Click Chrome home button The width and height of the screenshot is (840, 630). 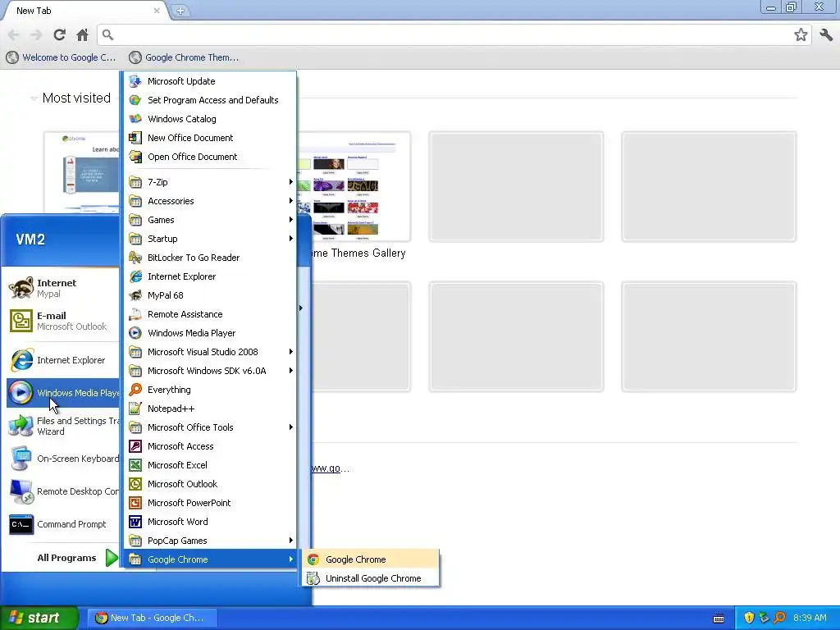point(82,35)
